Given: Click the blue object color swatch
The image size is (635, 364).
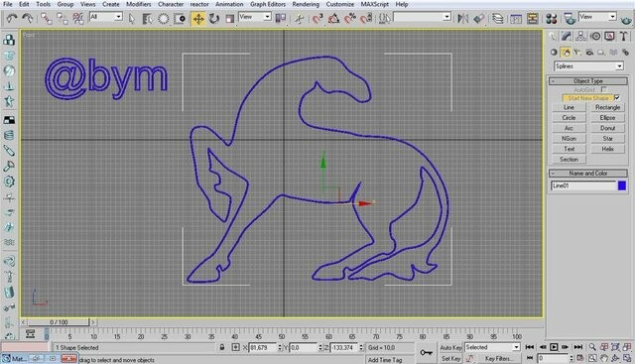Looking at the screenshot, I should pos(622,185).
